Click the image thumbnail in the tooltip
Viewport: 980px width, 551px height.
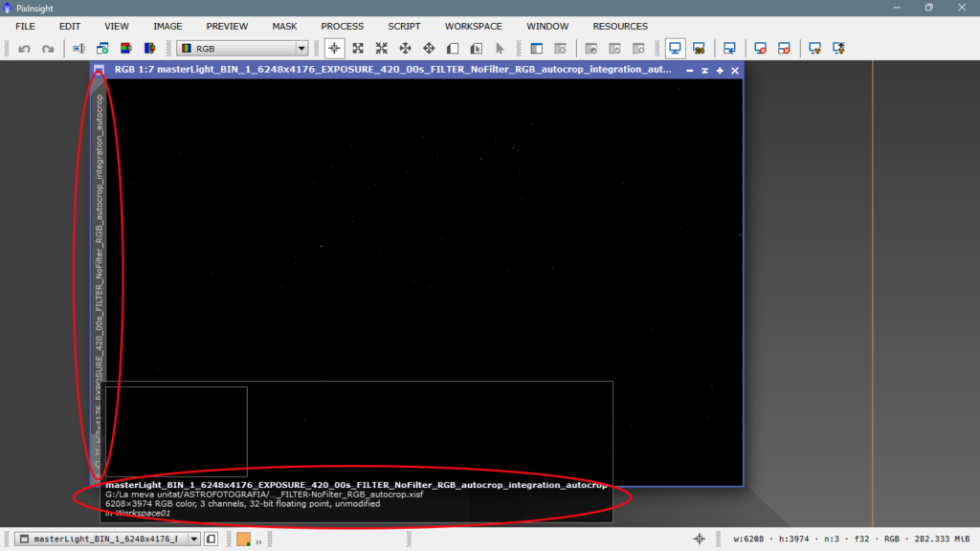[176, 431]
